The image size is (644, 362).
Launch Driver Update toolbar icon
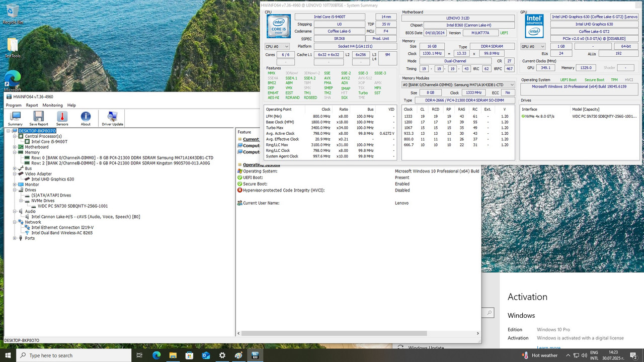113,119
